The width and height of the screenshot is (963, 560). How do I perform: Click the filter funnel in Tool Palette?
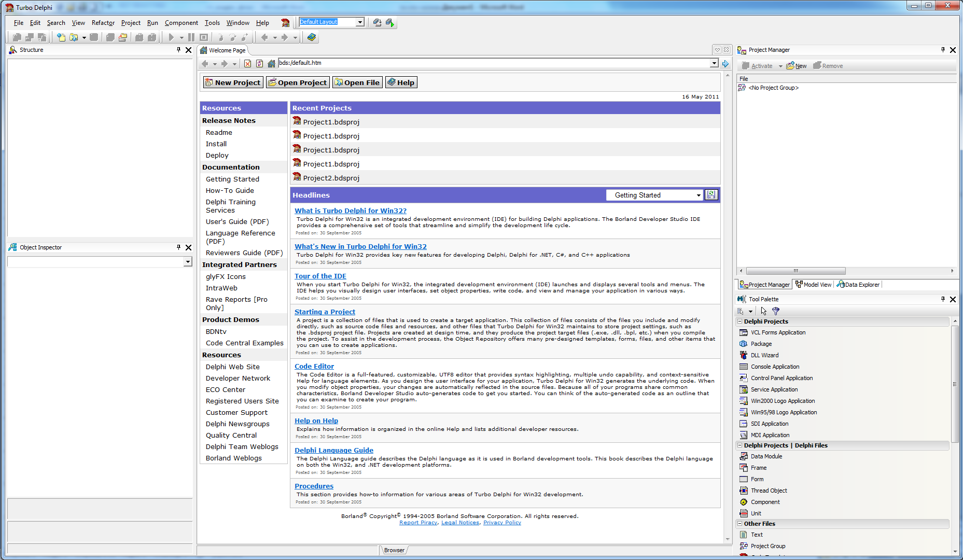[x=776, y=311]
